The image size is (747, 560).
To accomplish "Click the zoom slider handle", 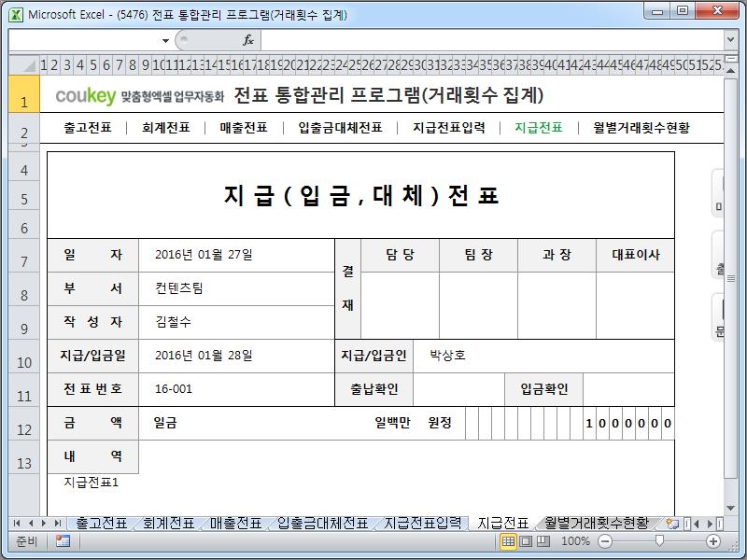I will click(x=659, y=540).
